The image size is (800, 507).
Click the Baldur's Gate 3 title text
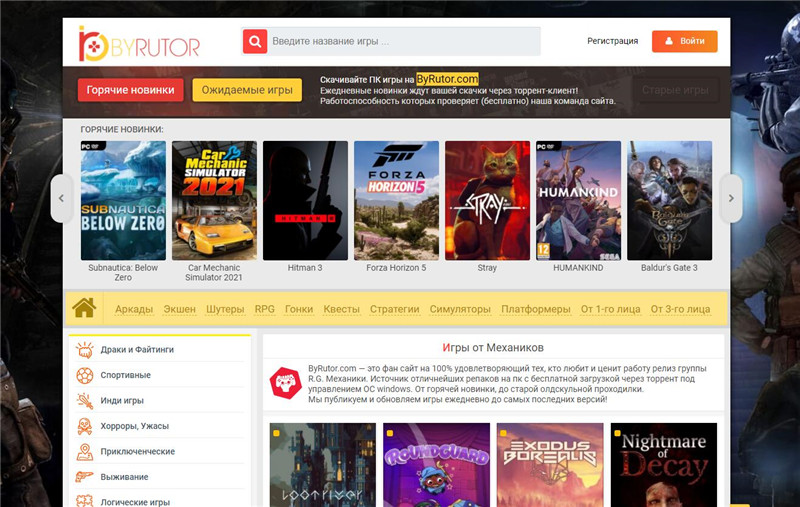click(x=669, y=268)
